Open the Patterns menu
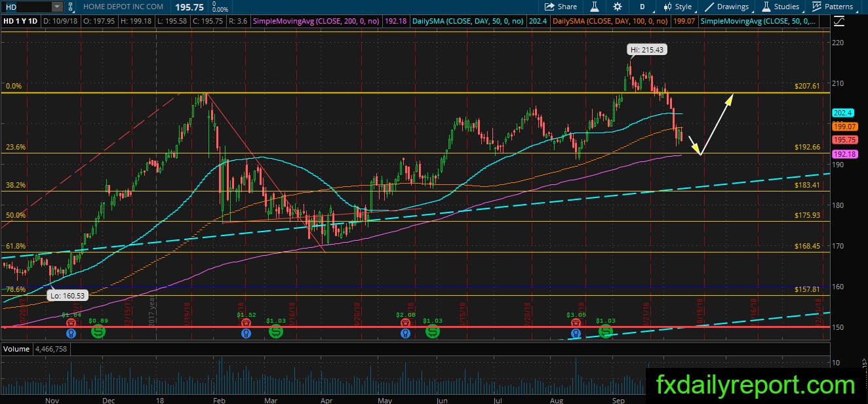The width and height of the screenshot is (868, 404). 833,7
